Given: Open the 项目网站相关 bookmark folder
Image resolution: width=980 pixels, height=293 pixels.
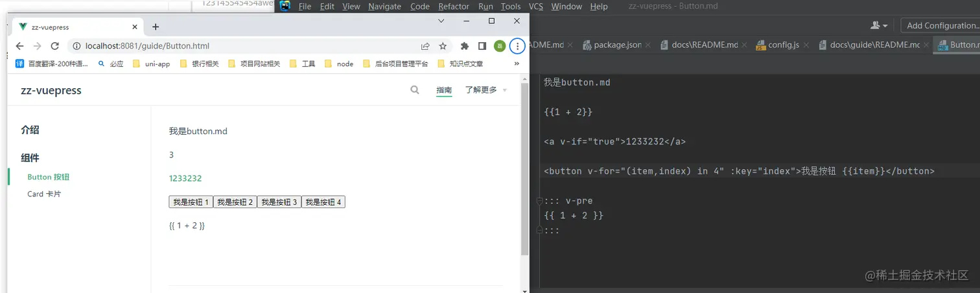Looking at the screenshot, I should point(254,64).
